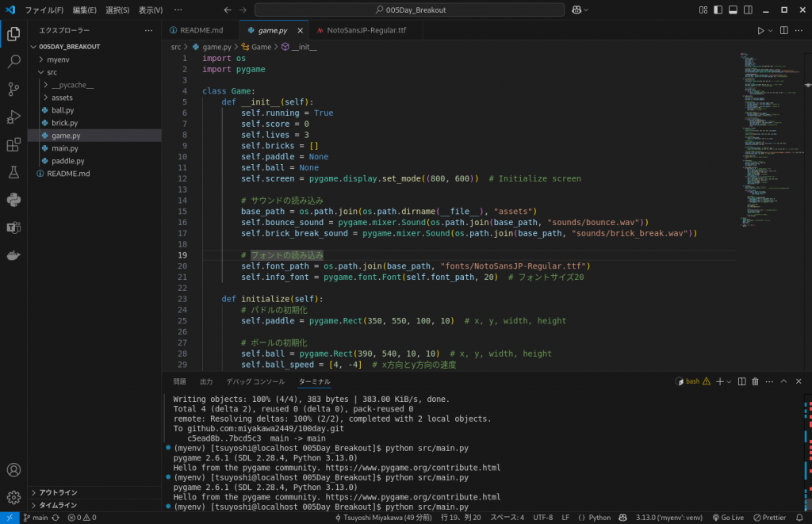Viewport: 812px width, 524px height.
Task: Maximize the panel size with caret
Action: [783, 381]
